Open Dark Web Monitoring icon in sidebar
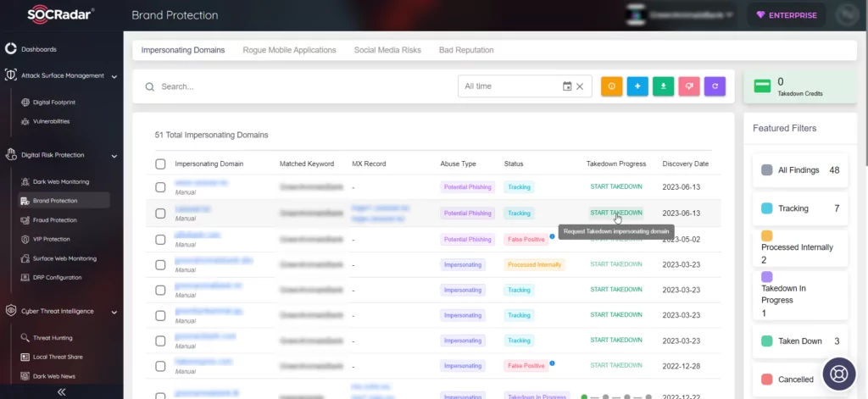Screen dimensions: 868x399 coord(25,181)
